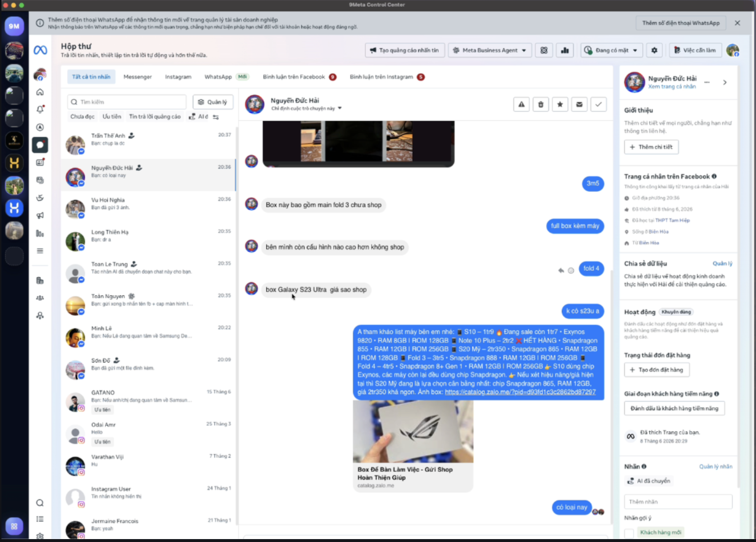The width and height of the screenshot is (756, 542).
Task: Open more options ellipsis for Nguyễn Đức Hải
Action: (x=707, y=82)
